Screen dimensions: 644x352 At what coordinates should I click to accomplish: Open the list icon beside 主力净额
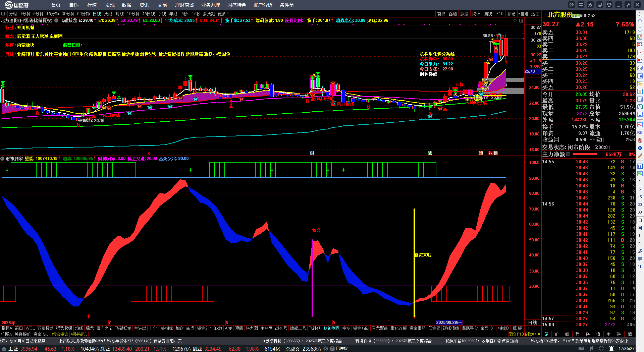(x=568, y=154)
